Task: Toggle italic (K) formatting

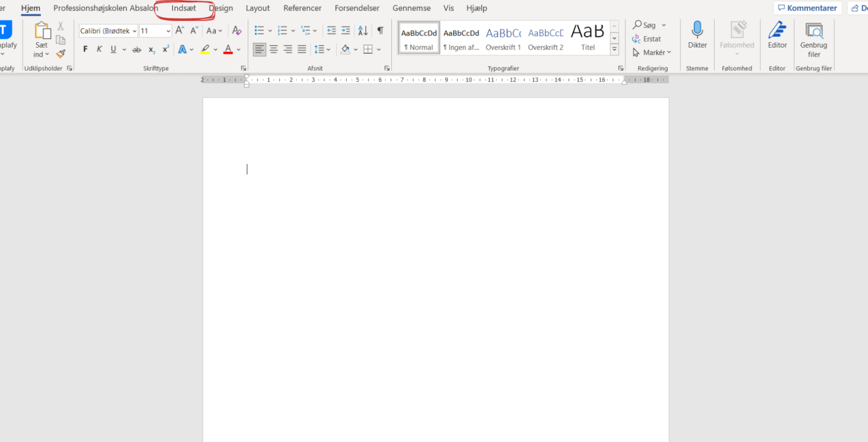Action: pos(99,50)
